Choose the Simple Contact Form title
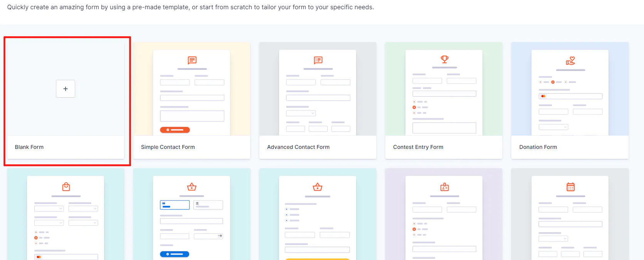Viewport: 644px width, 260px height. 168,147
